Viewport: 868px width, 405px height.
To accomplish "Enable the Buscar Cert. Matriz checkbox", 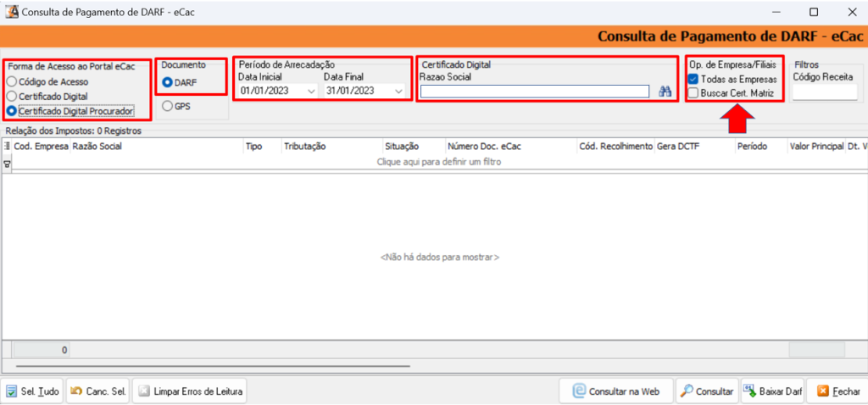I will [693, 93].
